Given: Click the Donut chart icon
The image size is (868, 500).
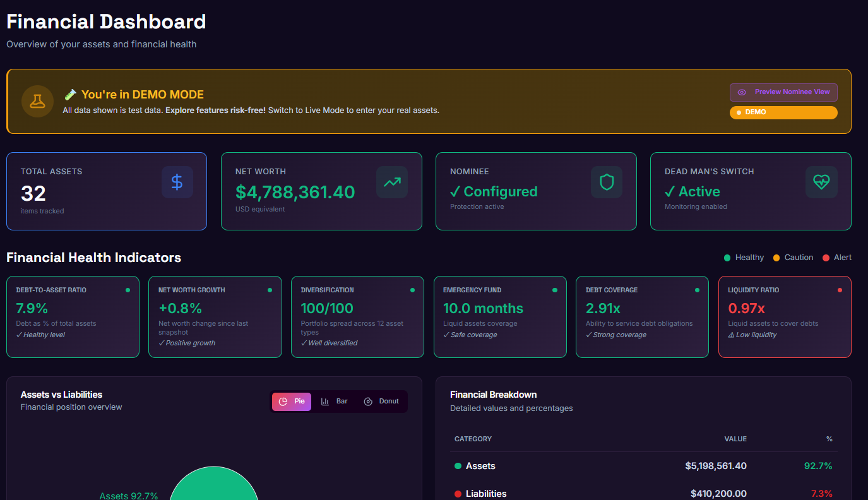Looking at the screenshot, I should 367,401.
